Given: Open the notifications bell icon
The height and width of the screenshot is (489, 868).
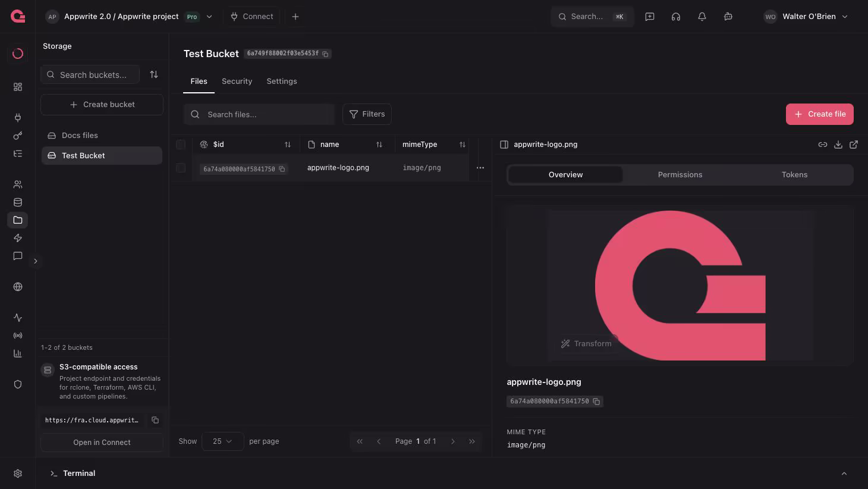Looking at the screenshot, I should tap(702, 17).
